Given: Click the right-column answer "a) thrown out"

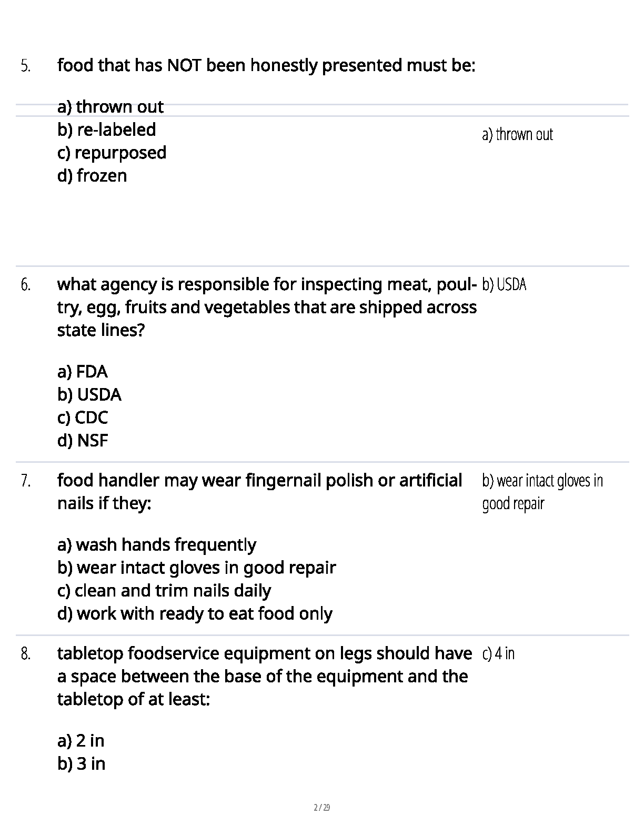Looking at the screenshot, I should point(517,135).
